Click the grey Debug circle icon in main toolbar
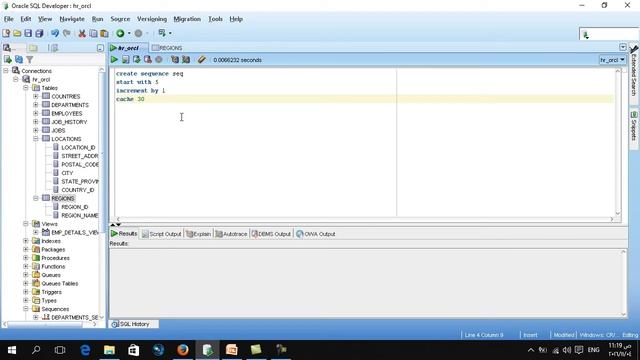The height and width of the screenshot is (360, 640). pos(138,33)
